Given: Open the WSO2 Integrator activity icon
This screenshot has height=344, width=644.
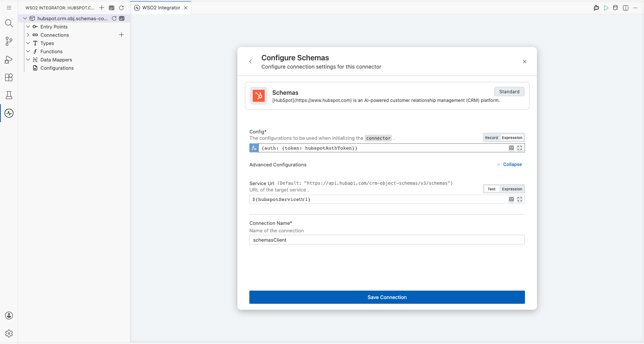Looking at the screenshot, I should pos(9,113).
